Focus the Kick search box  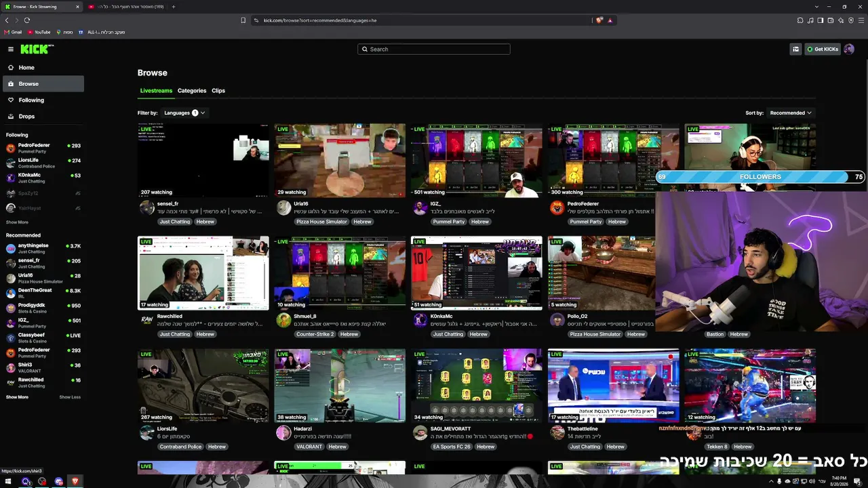[434, 49]
